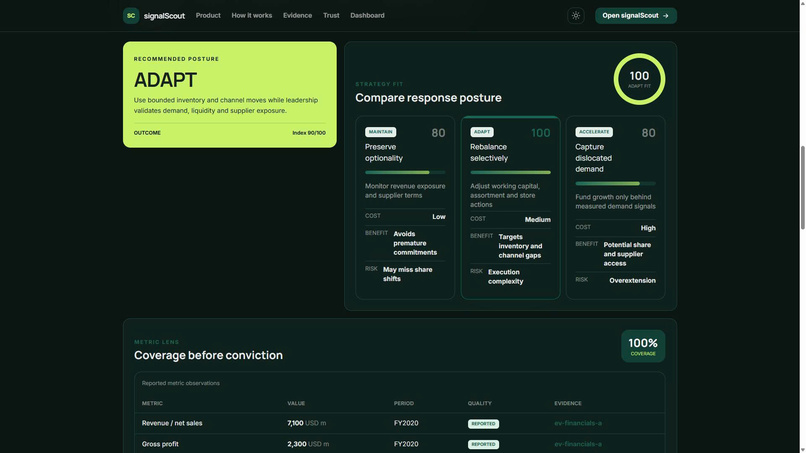Click the PERIOD column header
This screenshot has width=806, height=453.
click(x=404, y=404)
